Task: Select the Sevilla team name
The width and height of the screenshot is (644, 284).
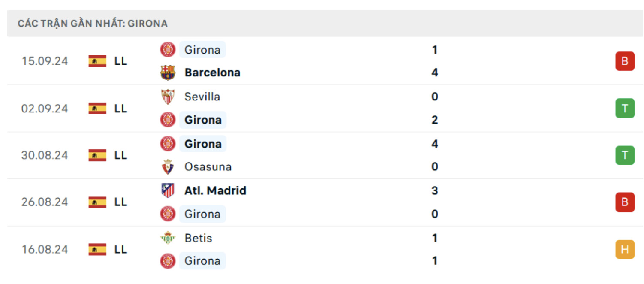Action: point(202,97)
